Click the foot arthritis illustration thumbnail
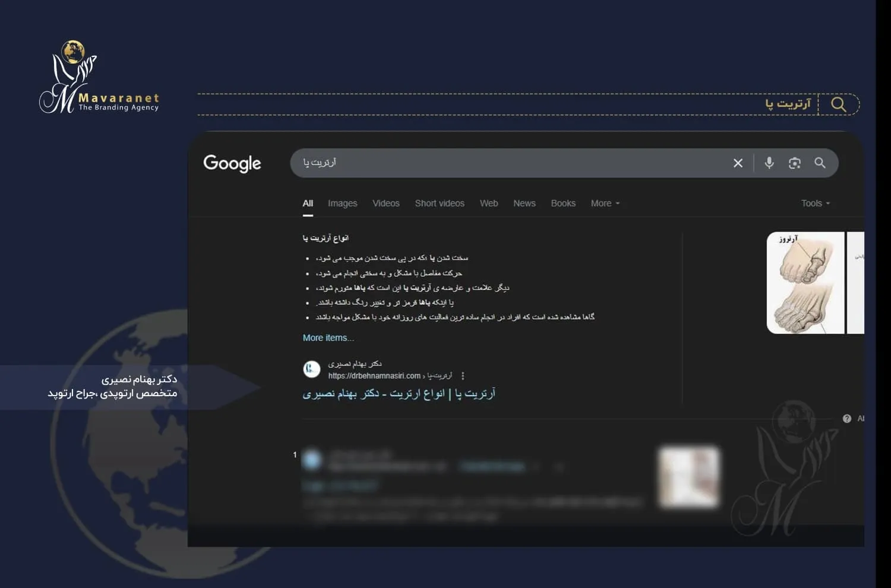This screenshot has width=891, height=588. [x=805, y=283]
